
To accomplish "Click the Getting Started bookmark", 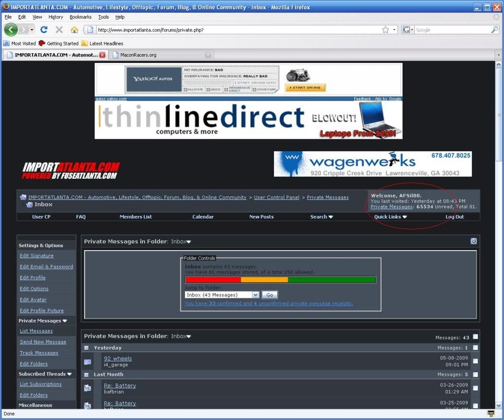I will click(59, 43).
